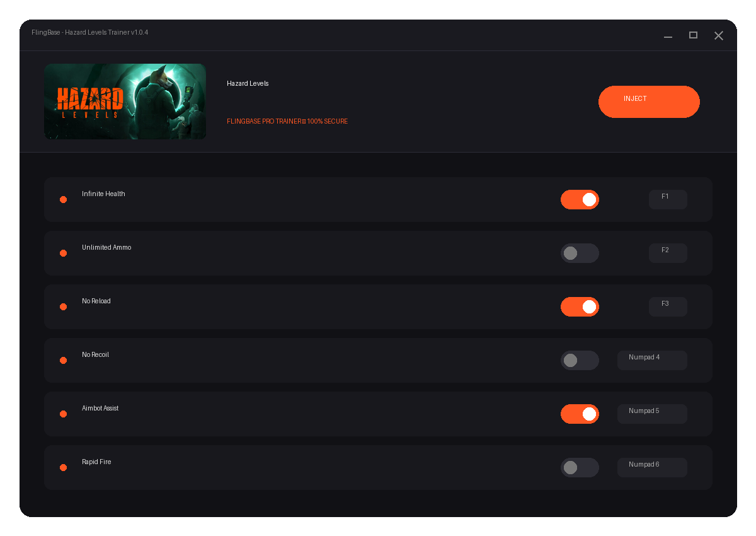756x536 pixels.
Task: Click the status dot beside Rapid Fire
Action: click(x=63, y=467)
